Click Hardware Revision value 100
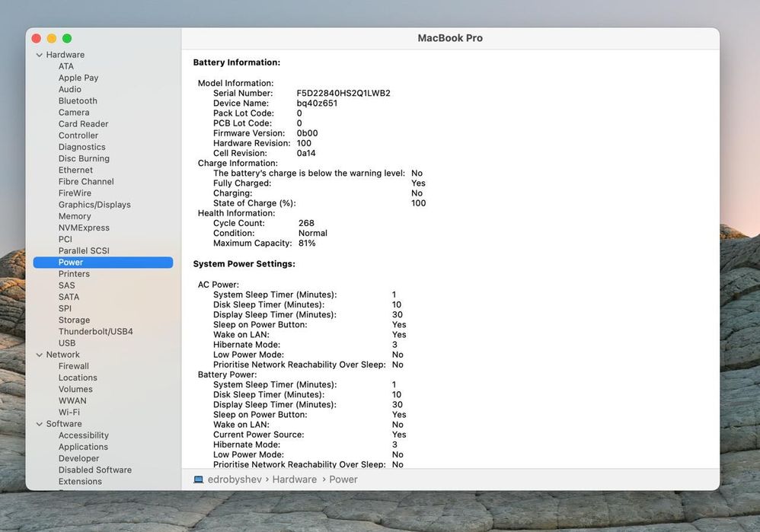The width and height of the screenshot is (760, 532). coord(304,143)
